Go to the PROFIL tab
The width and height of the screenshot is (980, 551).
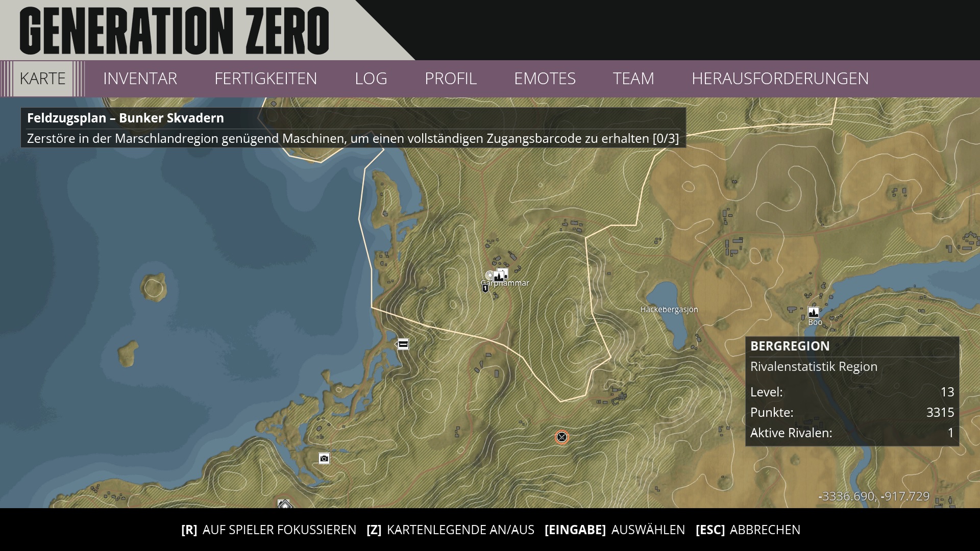450,79
